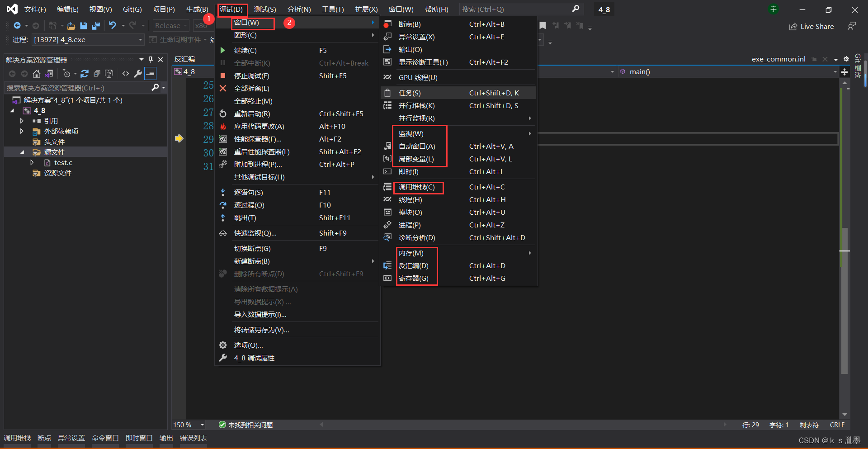Click the editor settings gear icon
The height and width of the screenshot is (449, 868).
point(846,59)
